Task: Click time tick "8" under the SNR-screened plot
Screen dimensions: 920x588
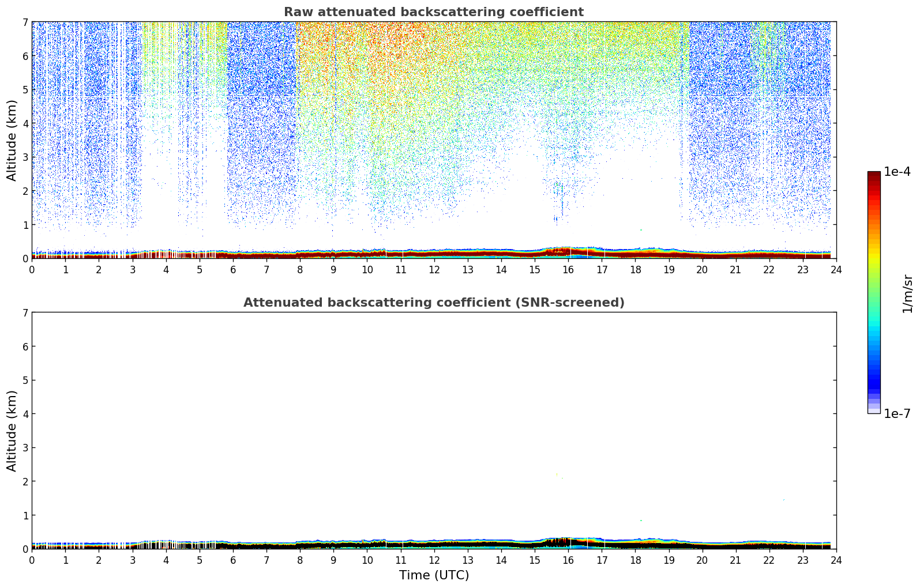Action: 300,560
